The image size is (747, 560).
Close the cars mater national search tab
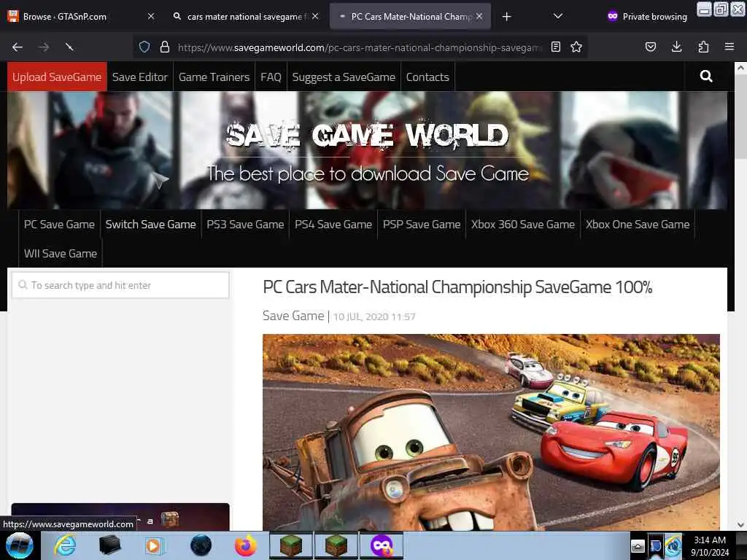(x=315, y=16)
